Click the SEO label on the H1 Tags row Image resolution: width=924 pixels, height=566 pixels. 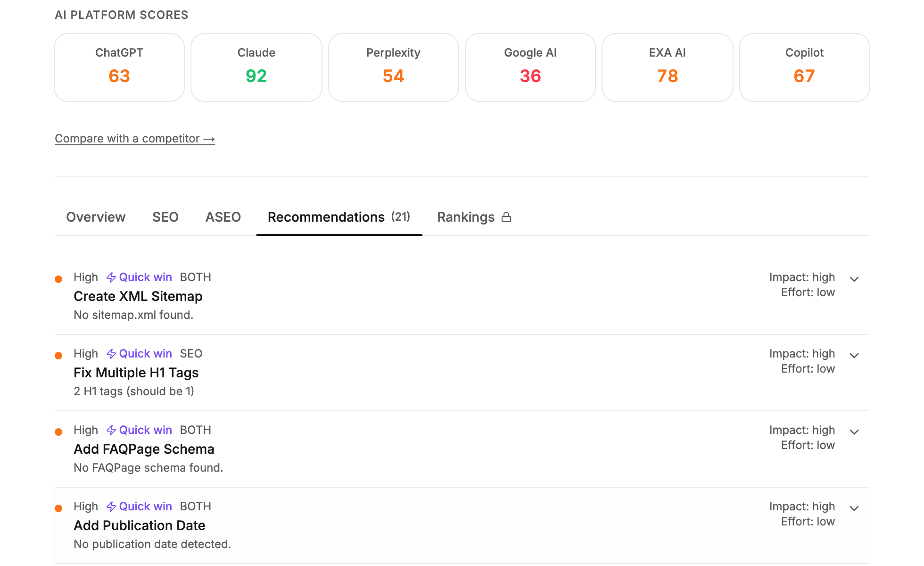[191, 354]
